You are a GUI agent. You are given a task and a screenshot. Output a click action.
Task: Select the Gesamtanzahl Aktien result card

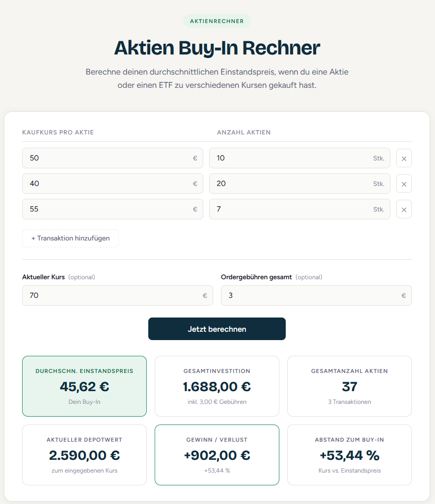pos(350,386)
